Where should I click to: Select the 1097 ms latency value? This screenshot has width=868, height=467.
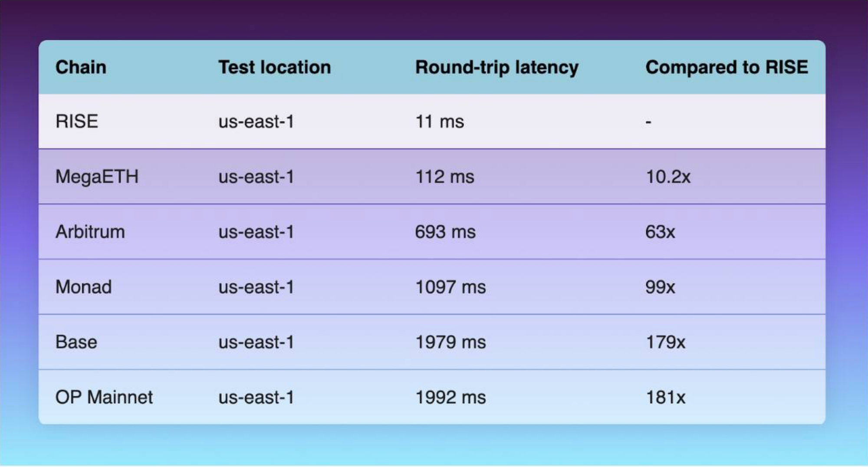tap(450, 287)
